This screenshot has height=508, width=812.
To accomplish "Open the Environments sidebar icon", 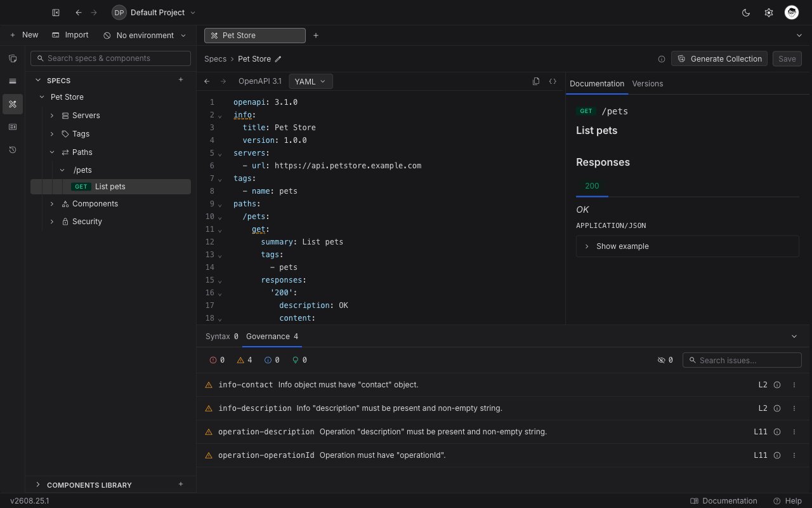I will (x=13, y=81).
